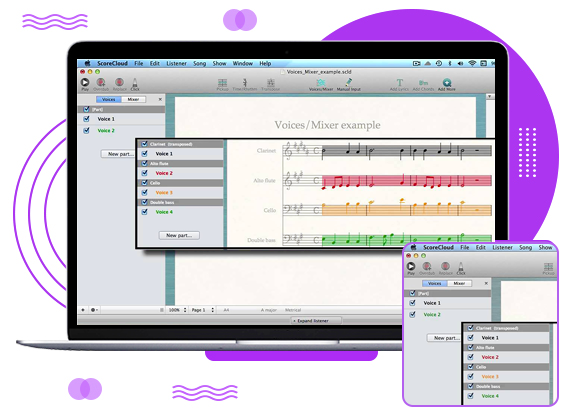Image resolution: width=570 pixels, height=415 pixels.
Task: Uncheck Cello in the laptop's enlarged voices panel
Action: click(x=144, y=183)
